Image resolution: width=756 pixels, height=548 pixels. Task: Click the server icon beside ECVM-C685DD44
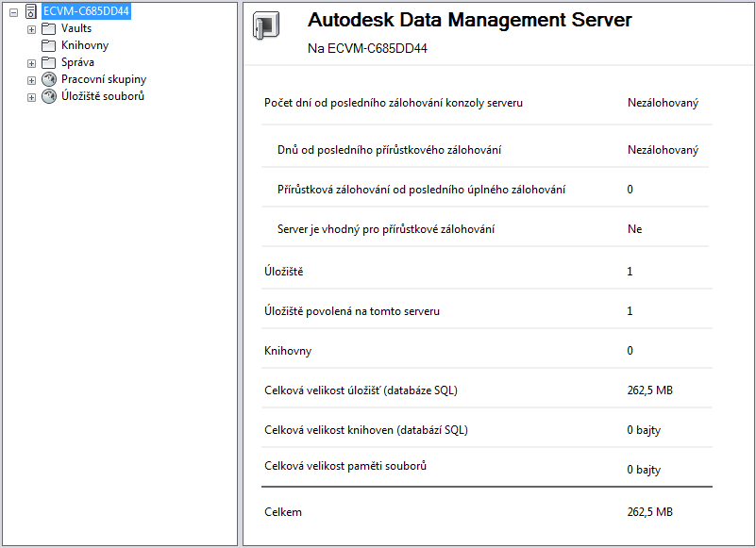(x=31, y=11)
